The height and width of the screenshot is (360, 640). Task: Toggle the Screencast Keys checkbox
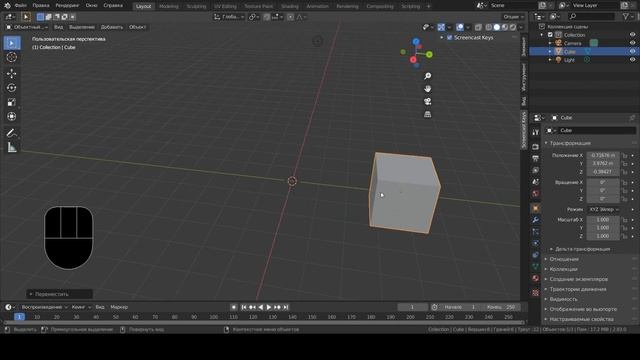(449, 38)
